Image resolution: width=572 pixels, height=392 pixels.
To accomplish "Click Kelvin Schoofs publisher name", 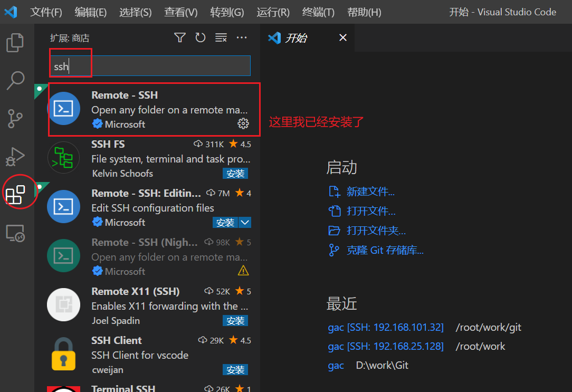I will 122,173.
